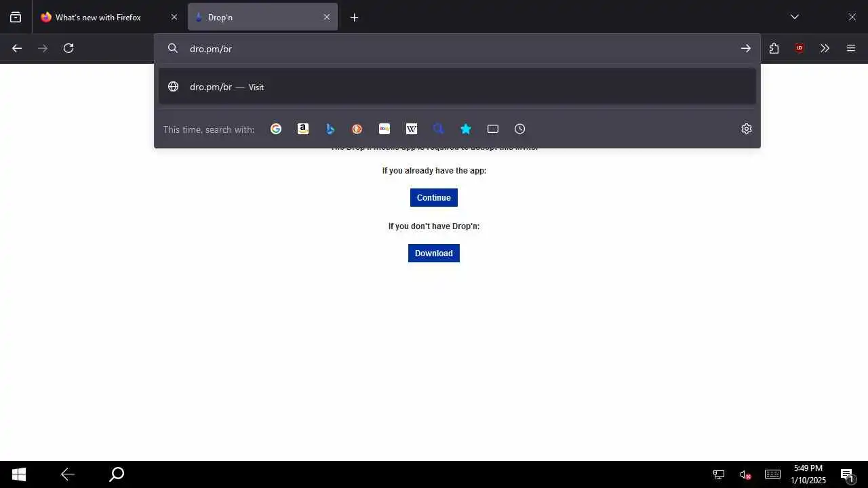The image size is (868, 488).
Task: Search with Google icon
Action: tap(276, 129)
